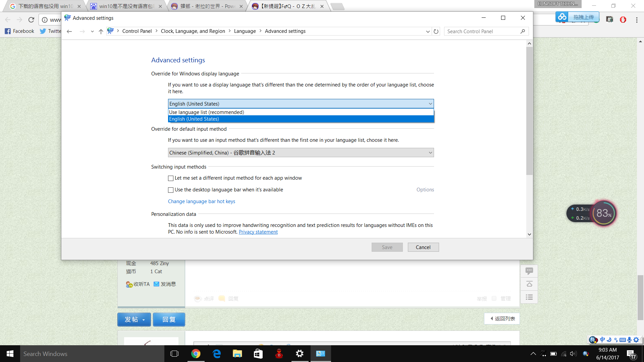Screen dimensions: 644x362
Task: Open Windows Store from the taskbar
Action: coord(258,354)
